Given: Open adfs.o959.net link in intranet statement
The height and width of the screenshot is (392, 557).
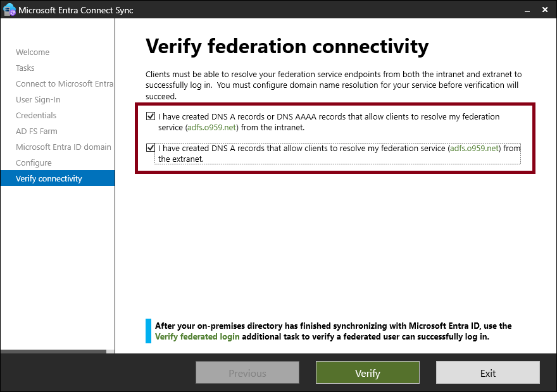Looking at the screenshot, I should tap(211, 127).
